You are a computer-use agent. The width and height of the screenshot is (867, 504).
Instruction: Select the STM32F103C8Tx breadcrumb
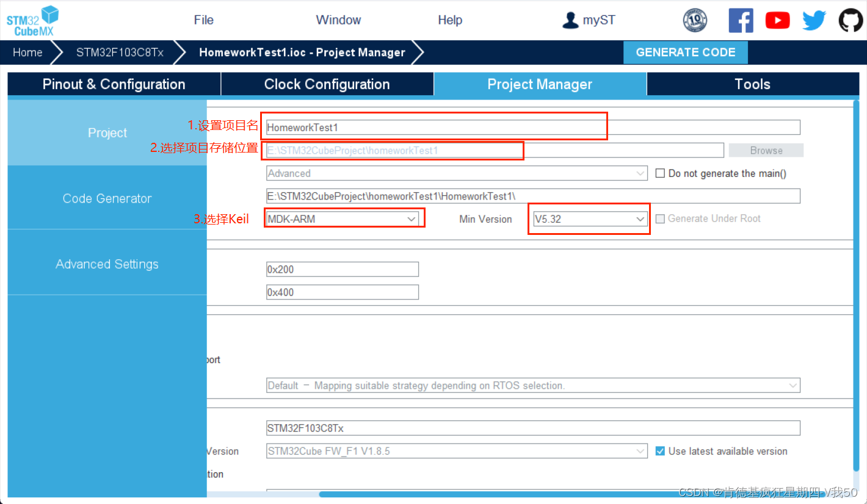(120, 52)
